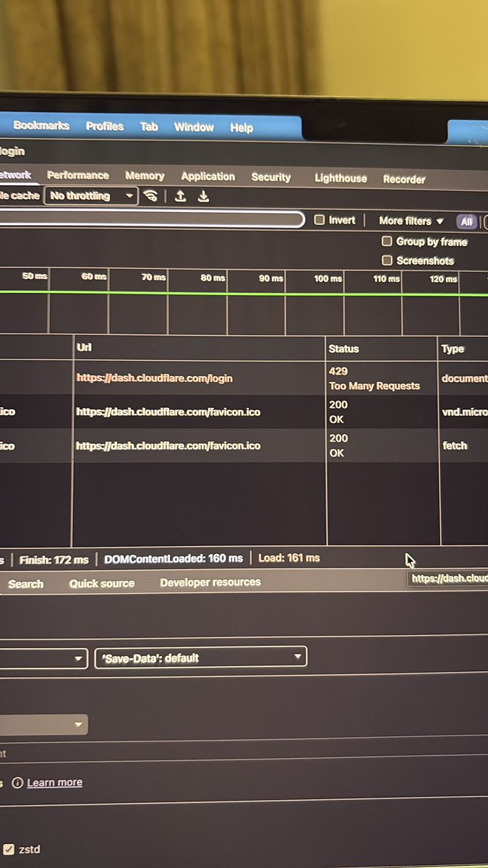Switch to the Application tab
Screen dimensions: 488x868
[x=208, y=176]
